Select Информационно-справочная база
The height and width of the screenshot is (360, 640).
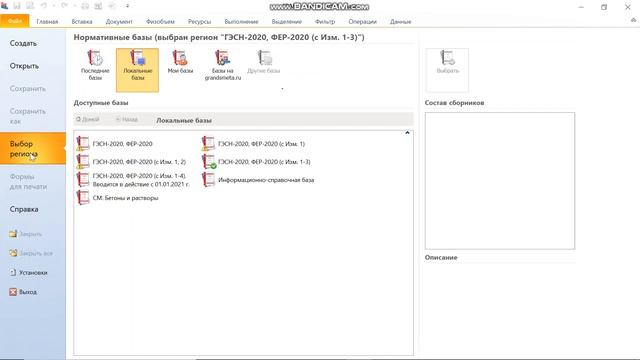click(258, 180)
